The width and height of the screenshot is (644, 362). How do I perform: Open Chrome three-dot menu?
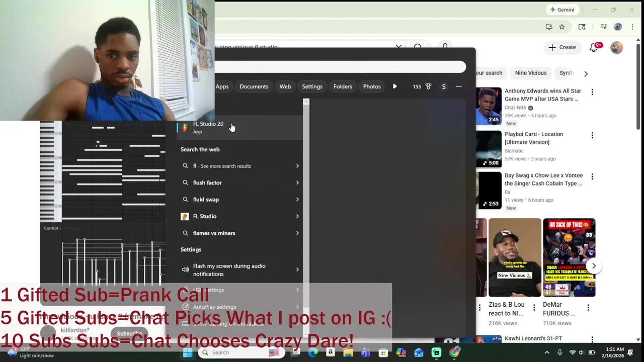(x=632, y=27)
